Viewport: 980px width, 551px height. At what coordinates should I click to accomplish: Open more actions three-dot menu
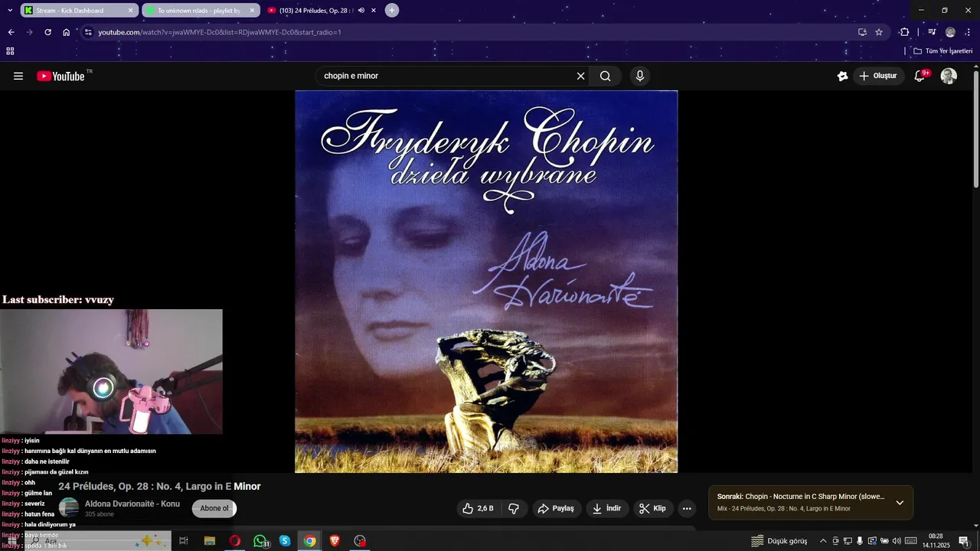(687, 508)
